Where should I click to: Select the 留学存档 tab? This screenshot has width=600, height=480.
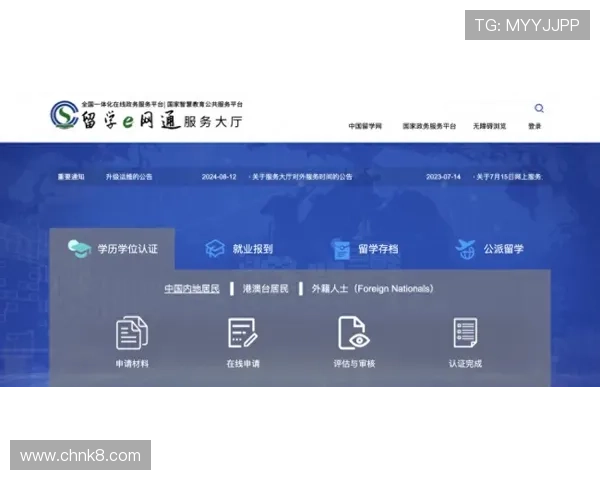(365, 249)
